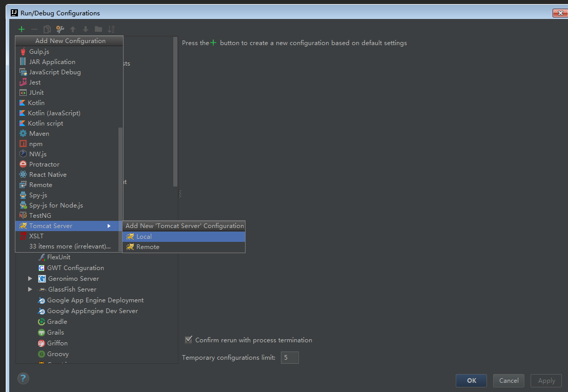The width and height of the screenshot is (568, 392).
Task: Choose Kotlin (JavaScript) configuration type
Action: 67,113
